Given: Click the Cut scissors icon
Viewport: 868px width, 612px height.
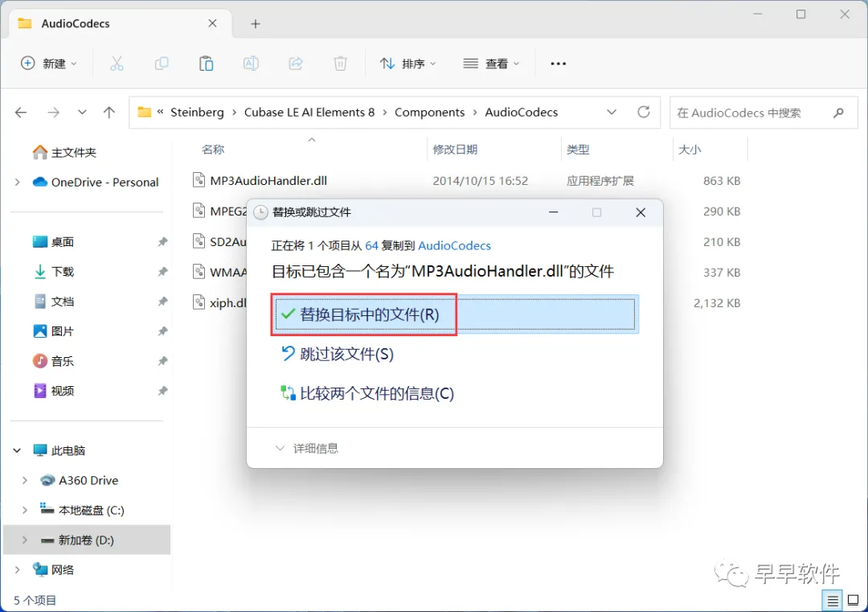Looking at the screenshot, I should [x=117, y=64].
